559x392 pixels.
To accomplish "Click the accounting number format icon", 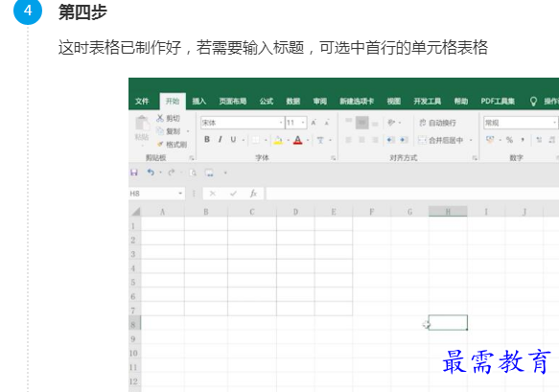I will coord(491,140).
